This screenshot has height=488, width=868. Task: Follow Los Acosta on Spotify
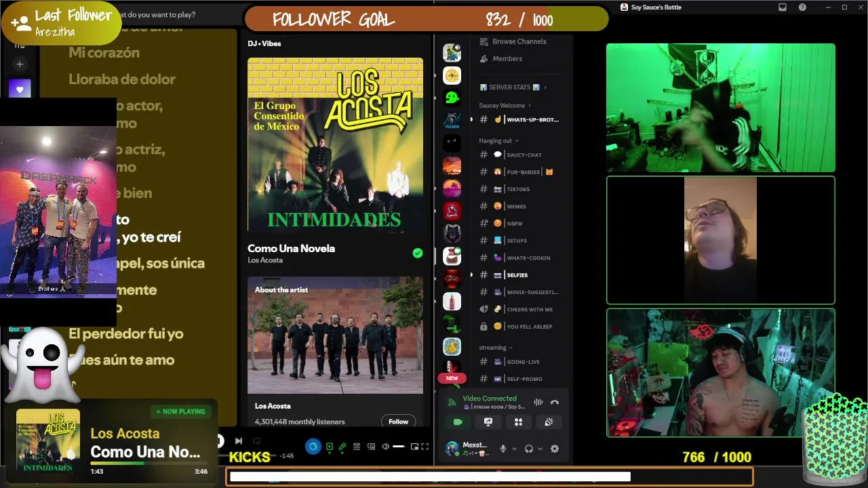click(x=398, y=422)
